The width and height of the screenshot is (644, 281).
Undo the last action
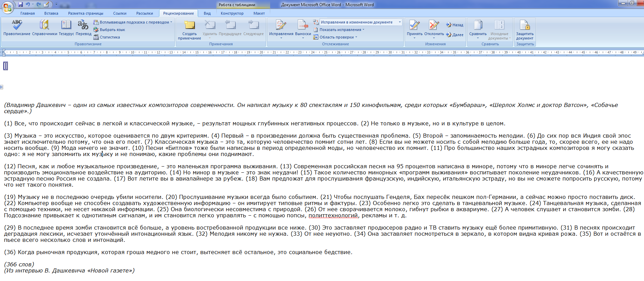click(28, 4)
